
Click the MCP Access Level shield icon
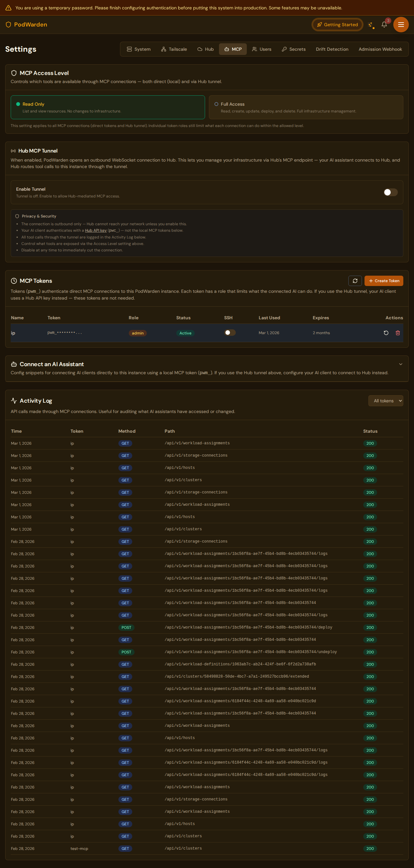click(14, 73)
